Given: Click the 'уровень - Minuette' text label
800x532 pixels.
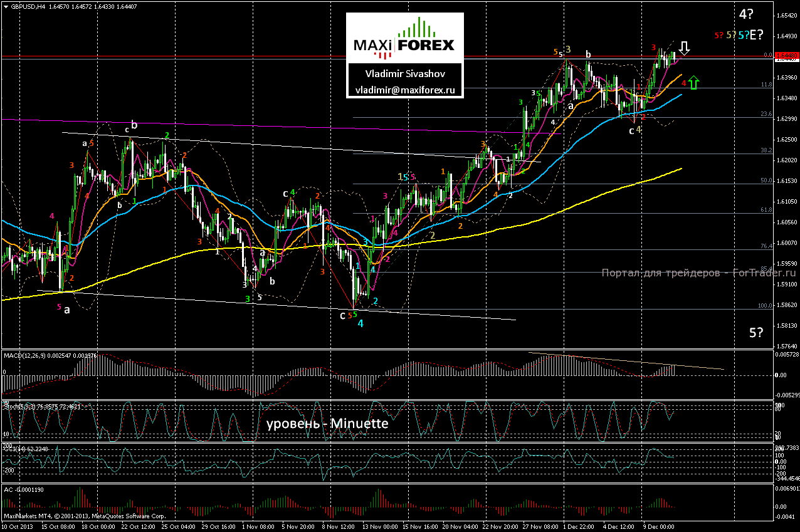Looking at the screenshot, I should [x=327, y=424].
